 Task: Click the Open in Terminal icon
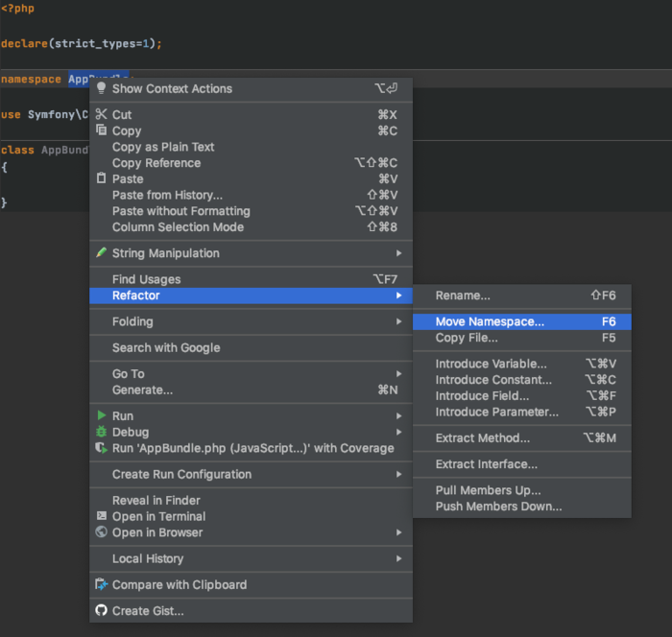pos(101,516)
